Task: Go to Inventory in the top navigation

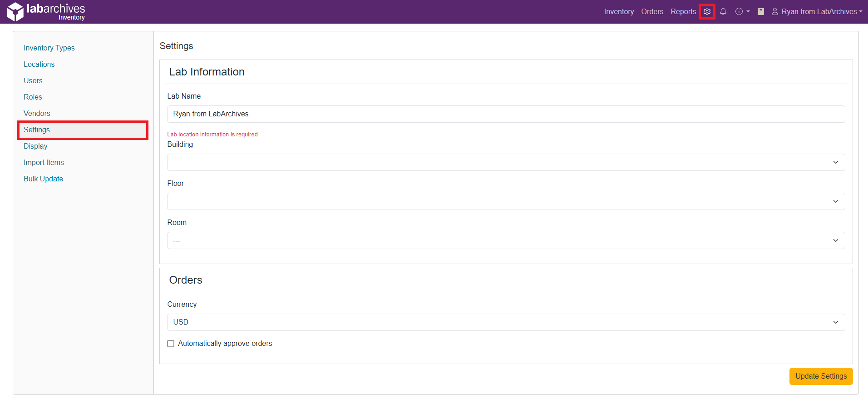Action: 618,11
